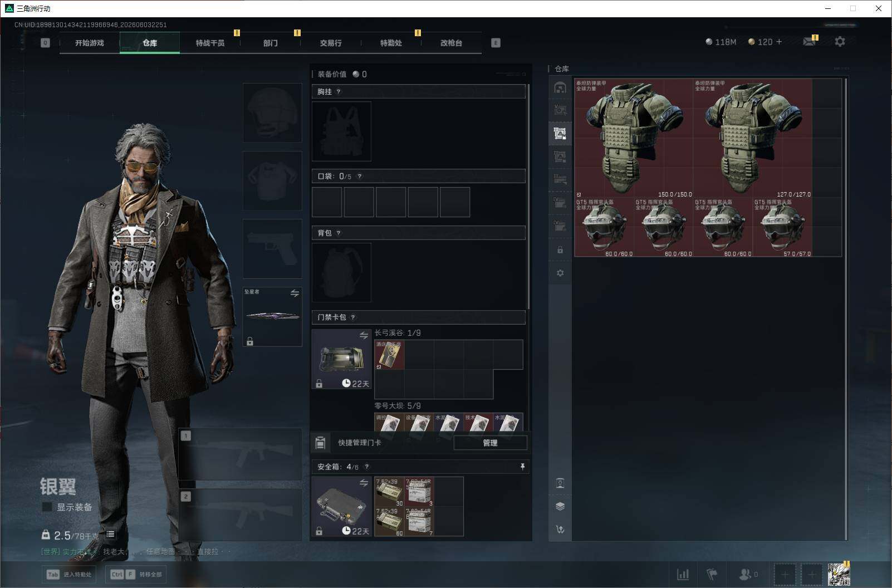The width and height of the screenshot is (892, 588).
Task: Click the Ctrl F 转移全部 button
Action: point(136,575)
